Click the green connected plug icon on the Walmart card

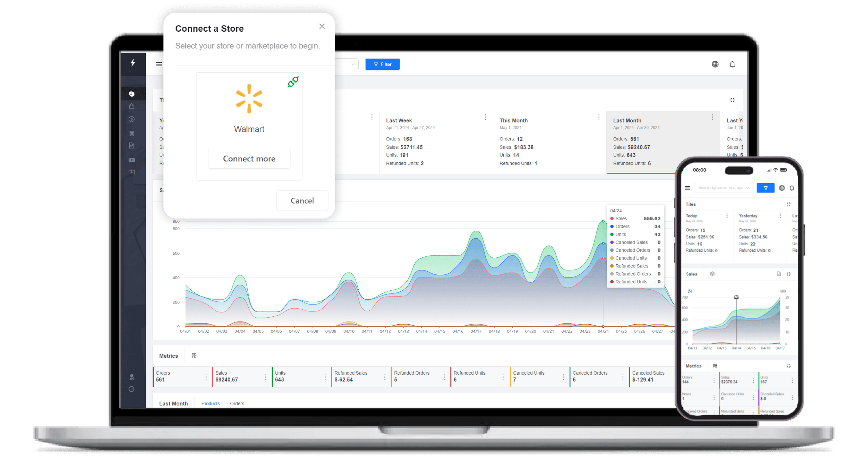(x=293, y=81)
